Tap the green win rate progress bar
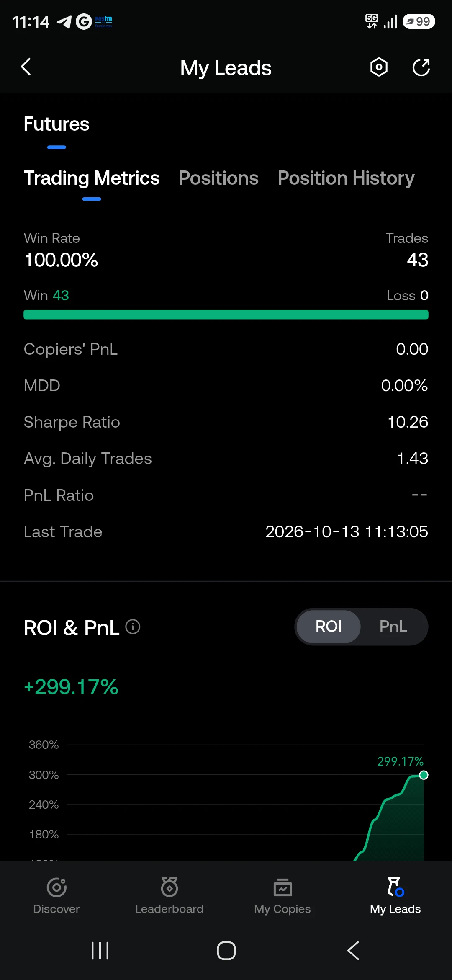This screenshot has height=980, width=452. pos(226,315)
